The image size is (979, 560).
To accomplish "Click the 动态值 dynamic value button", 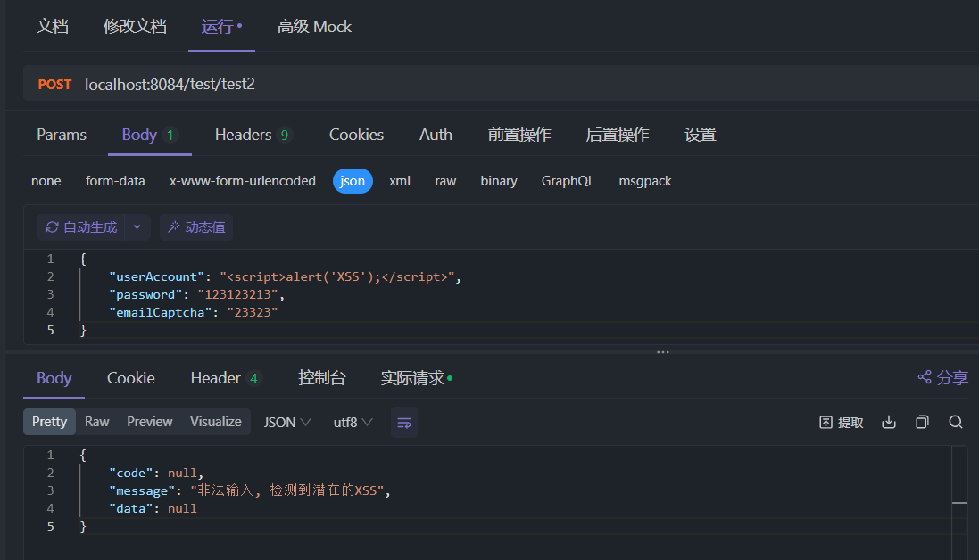I will (196, 227).
